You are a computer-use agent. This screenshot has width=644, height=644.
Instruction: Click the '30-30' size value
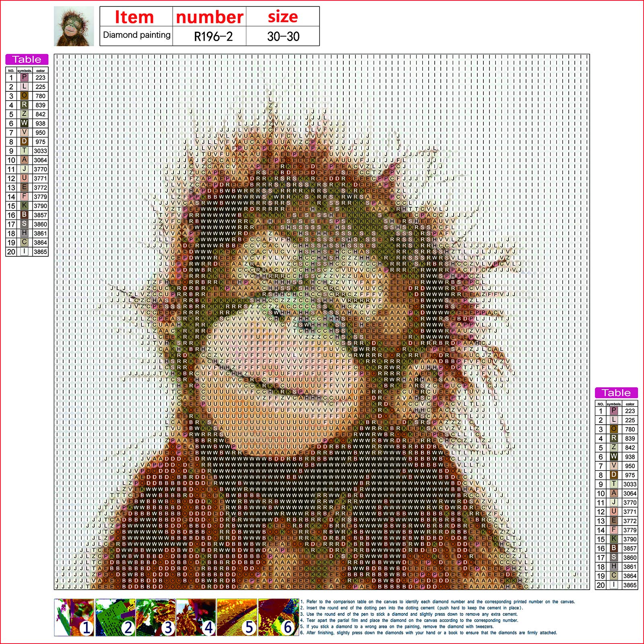[x=283, y=36]
